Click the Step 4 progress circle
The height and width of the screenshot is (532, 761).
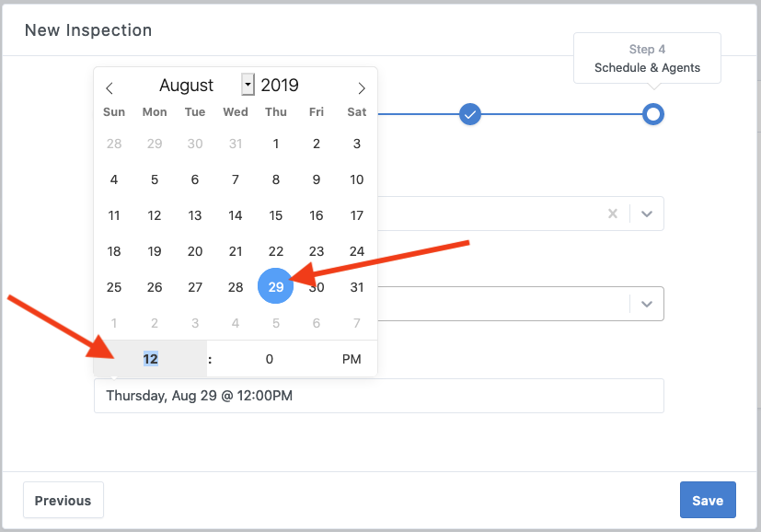pos(652,114)
